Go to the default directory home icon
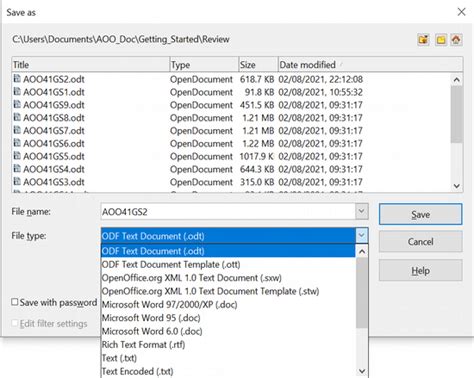Viewport: 474px width, 378px height. coord(456,40)
